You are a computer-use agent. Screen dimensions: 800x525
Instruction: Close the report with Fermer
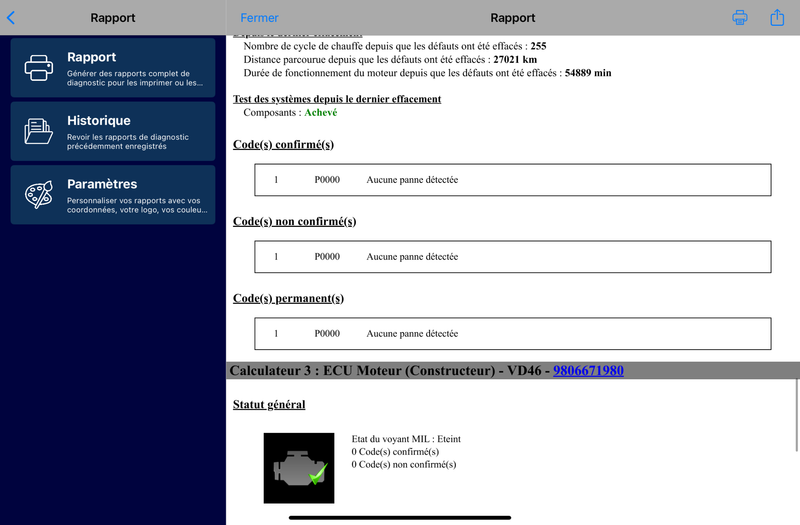tap(259, 18)
